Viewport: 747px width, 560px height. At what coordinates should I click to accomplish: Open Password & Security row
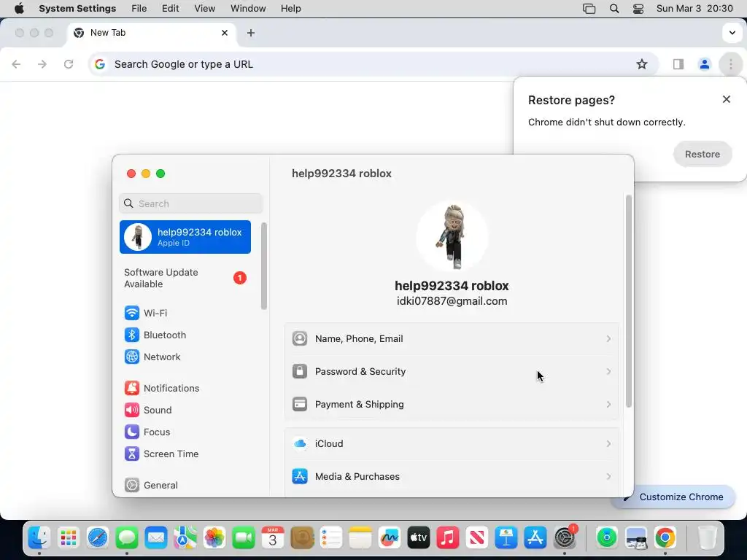(x=452, y=371)
